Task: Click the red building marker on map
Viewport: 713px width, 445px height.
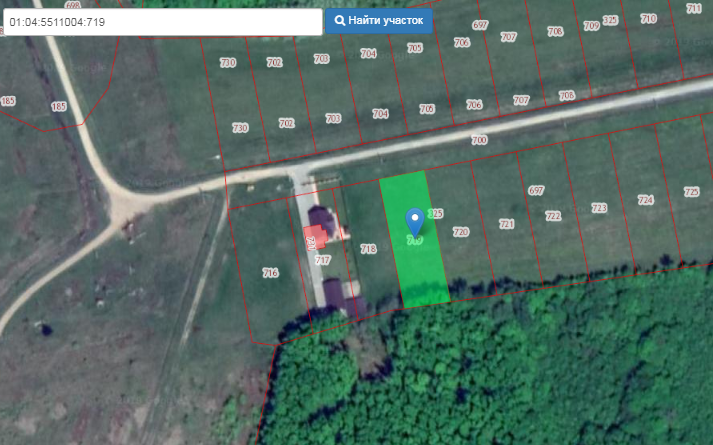Action: pos(313,238)
